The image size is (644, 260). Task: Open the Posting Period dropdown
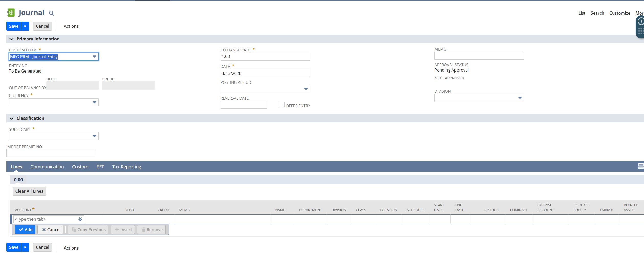click(306, 89)
